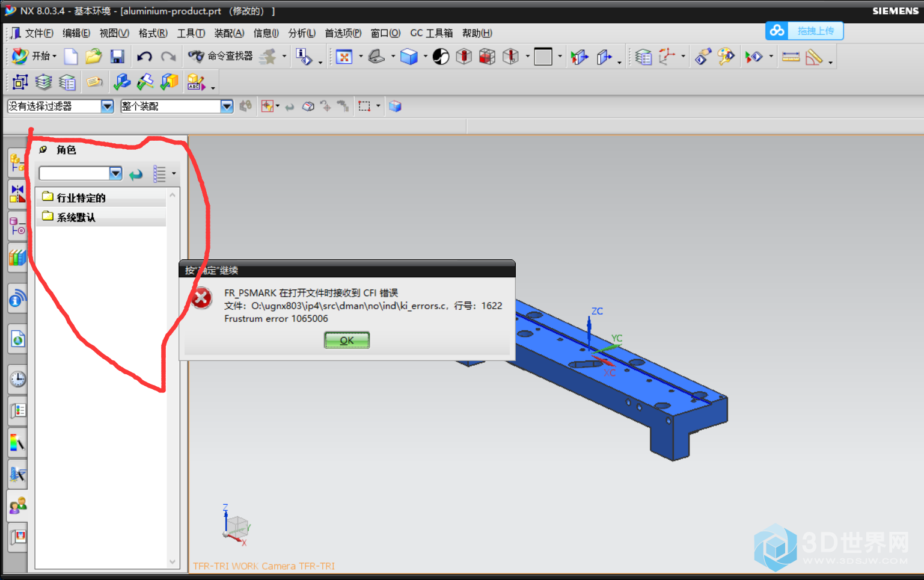This screenshot has width=924, height=580.
Task: Open the 帮助(H) menu
Action: click(477, 33)
